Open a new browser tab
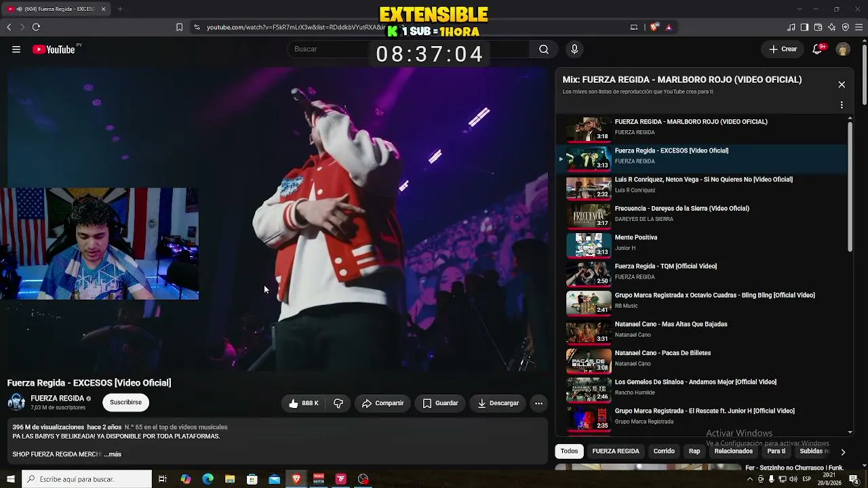The image size is (868, 488). (120, 9)
